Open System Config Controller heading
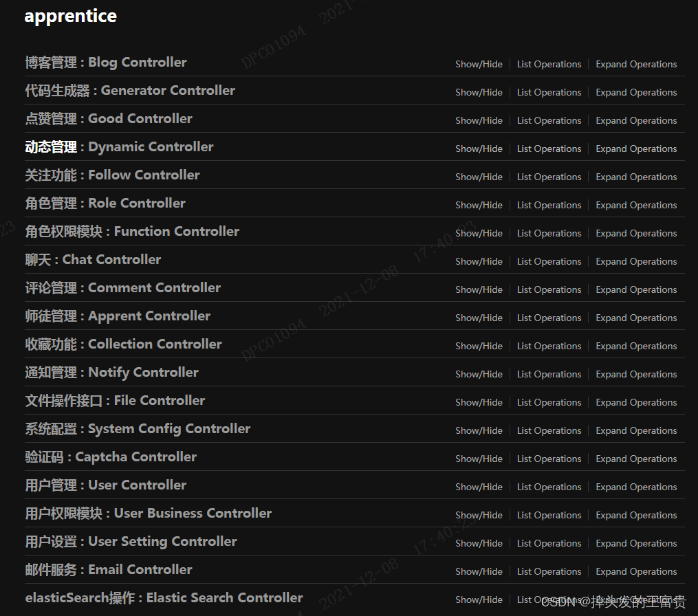The image size is (698, 616). [x=138, y=428]
